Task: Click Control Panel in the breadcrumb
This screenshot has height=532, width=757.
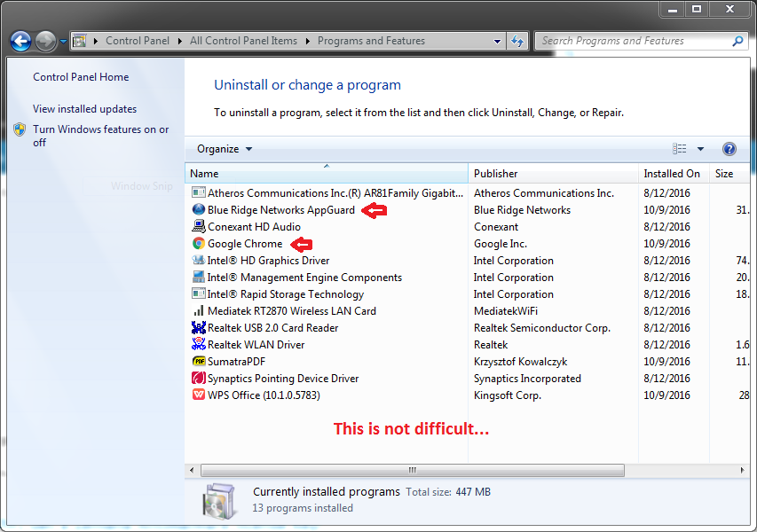Action: coord(137,41)
